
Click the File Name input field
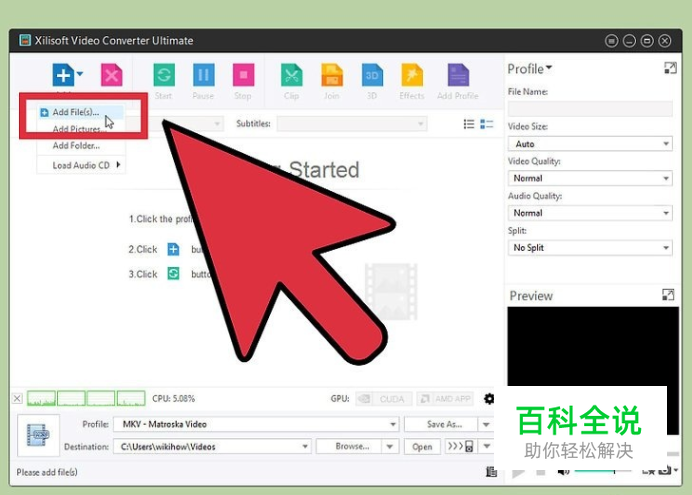pyautogui.click(x=590, y=109)
